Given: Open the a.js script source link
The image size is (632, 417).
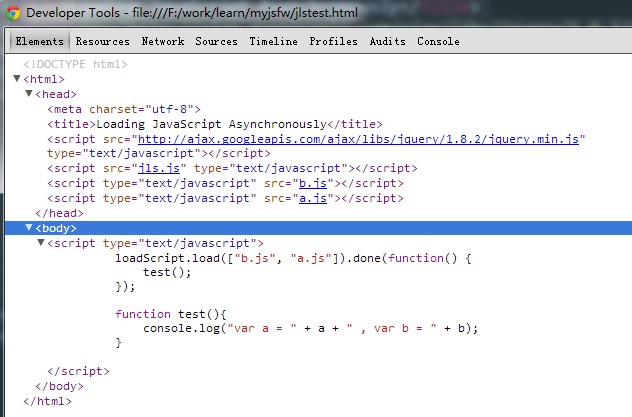Looking at the screenshot, I should click(313, 198).
